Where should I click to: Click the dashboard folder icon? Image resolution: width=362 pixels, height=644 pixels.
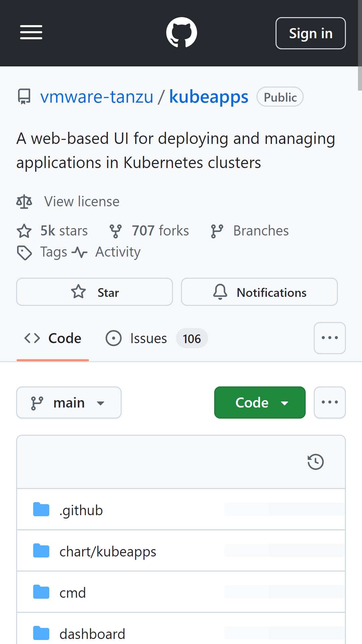(x=41, y=633)
